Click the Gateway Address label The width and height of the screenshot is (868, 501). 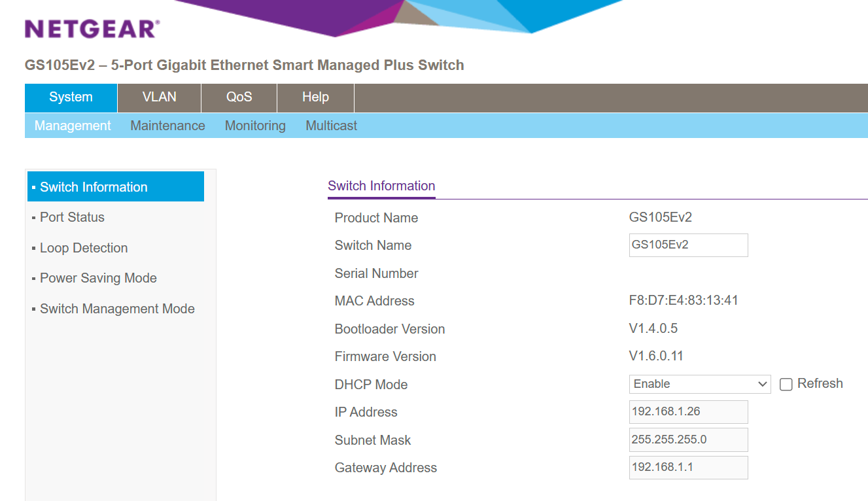386,468
